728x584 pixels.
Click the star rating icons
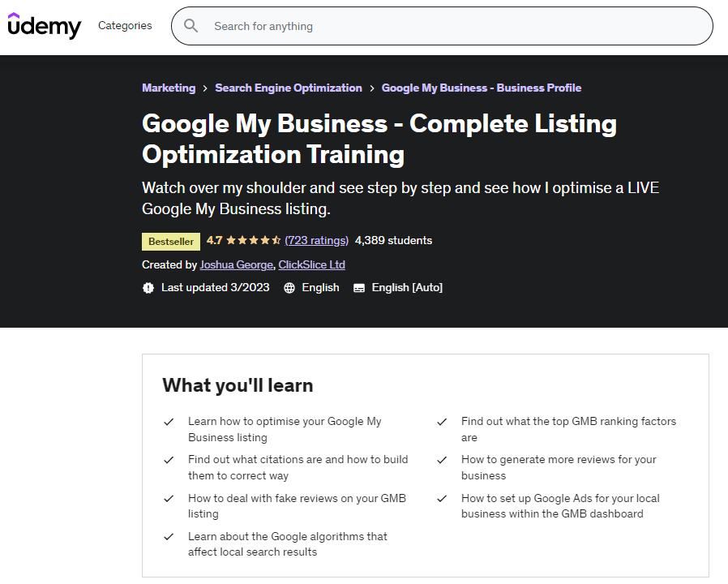(x=253, y=240)
